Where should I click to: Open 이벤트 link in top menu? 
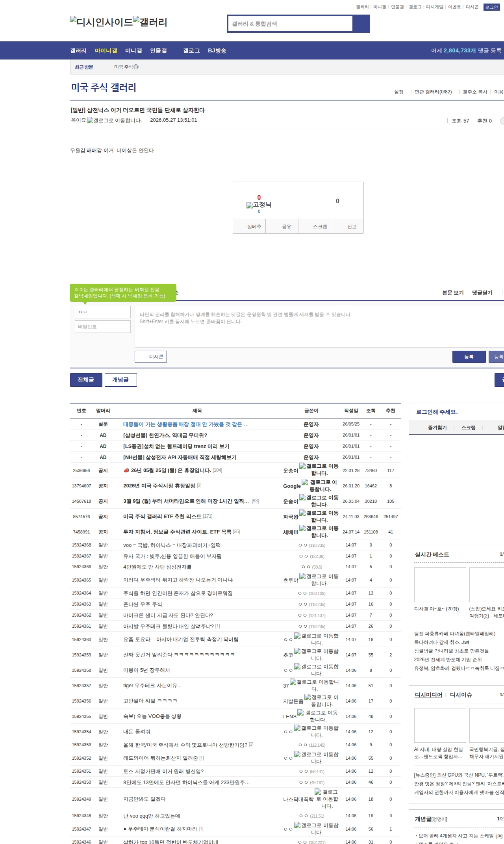click(454, 7)
